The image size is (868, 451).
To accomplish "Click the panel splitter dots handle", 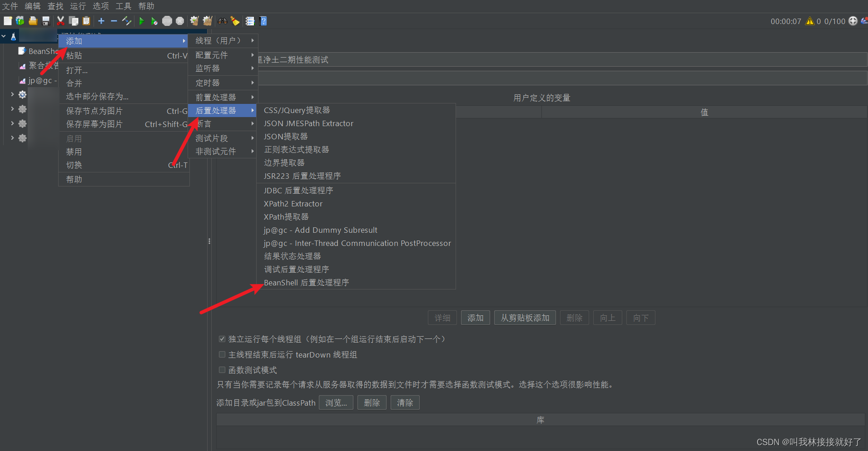I will 209,241.
